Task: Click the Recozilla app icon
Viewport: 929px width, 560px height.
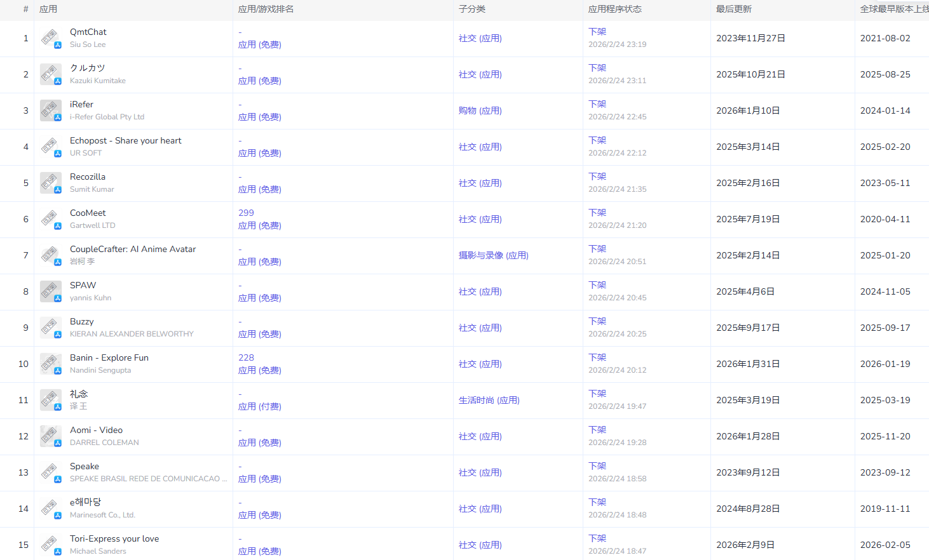Action: [x=51, y=183]
